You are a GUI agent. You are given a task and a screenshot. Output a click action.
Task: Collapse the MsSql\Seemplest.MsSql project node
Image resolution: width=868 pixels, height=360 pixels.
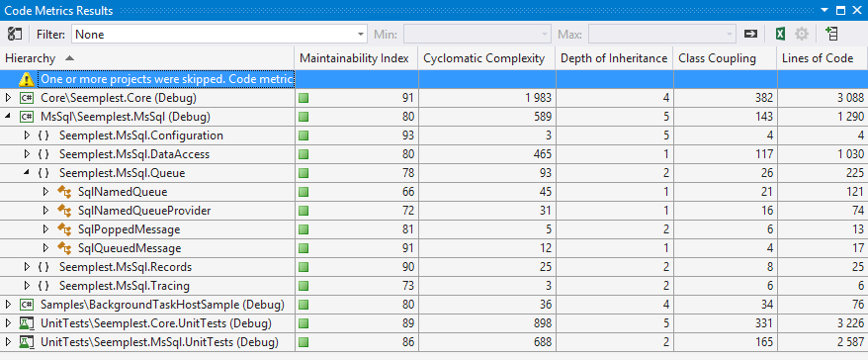[x=8, y=117]
